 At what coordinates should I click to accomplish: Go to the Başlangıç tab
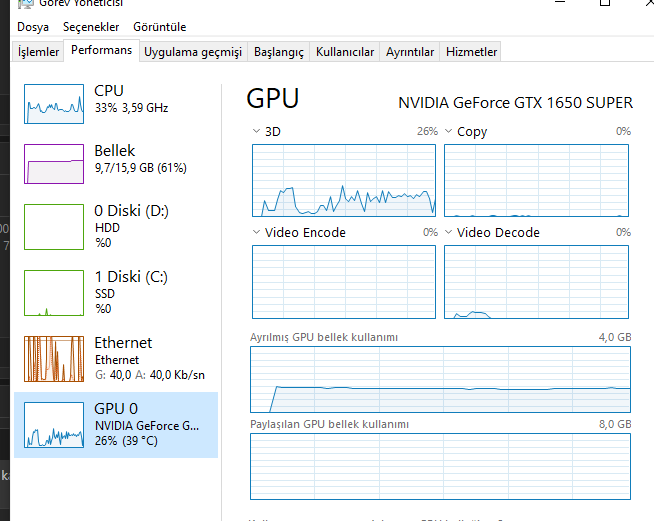coord(278,52)
